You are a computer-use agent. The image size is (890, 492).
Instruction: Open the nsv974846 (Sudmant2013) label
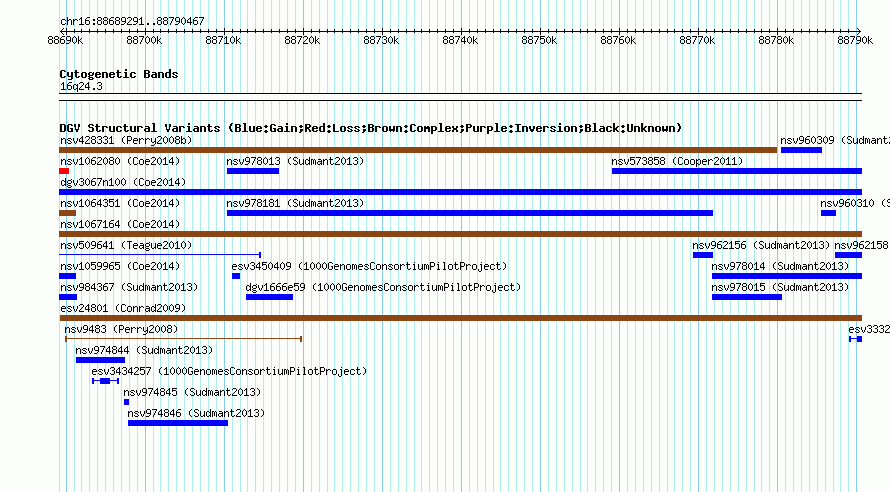coord(196,413)
